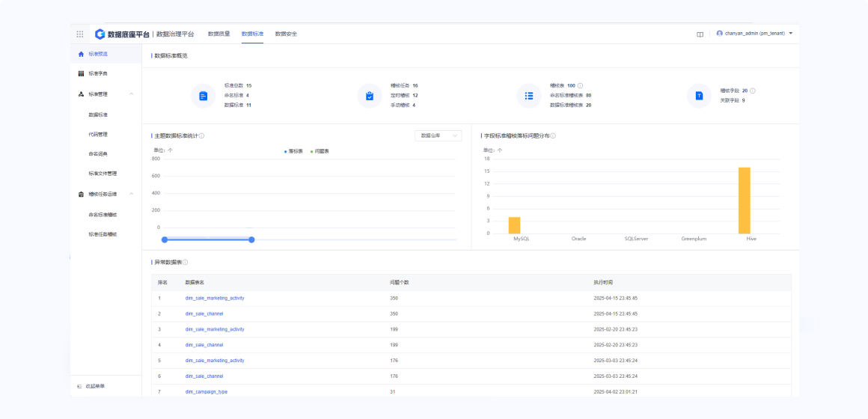
Task: Click the book documentation icon near username
Action: pyautogui.click(x=700, y=34)
